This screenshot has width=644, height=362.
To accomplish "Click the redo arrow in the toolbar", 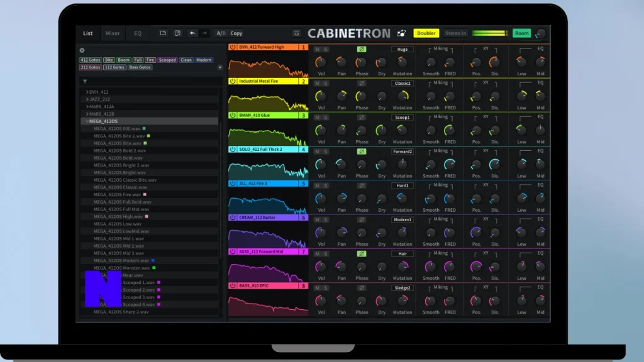I will coord(204,33).
